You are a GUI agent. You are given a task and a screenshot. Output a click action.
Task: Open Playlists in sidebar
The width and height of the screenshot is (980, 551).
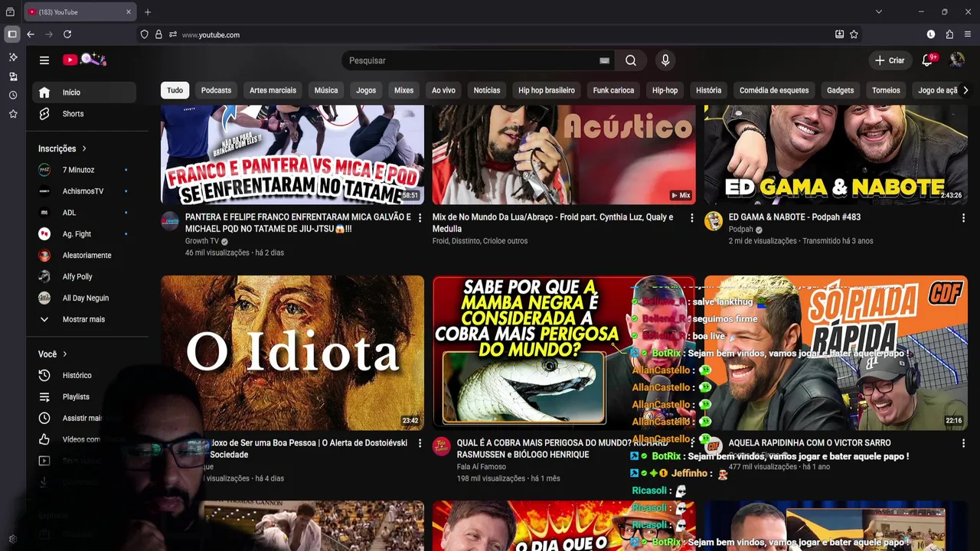point(84,397)
